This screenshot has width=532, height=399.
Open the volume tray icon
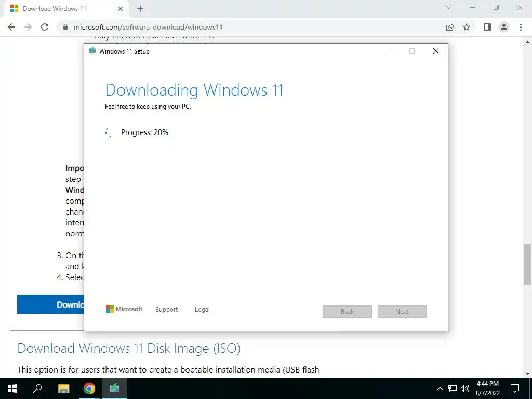(x=465, y=389)
